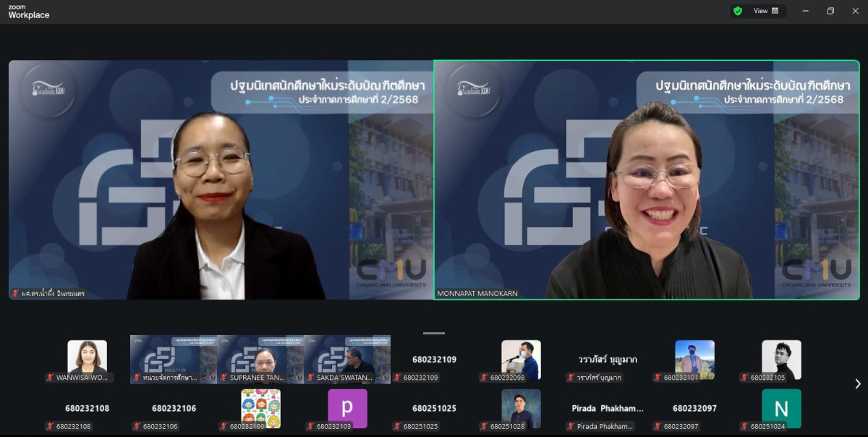Click the green 'N' avatar for 680251024

(x=781, y=408)
